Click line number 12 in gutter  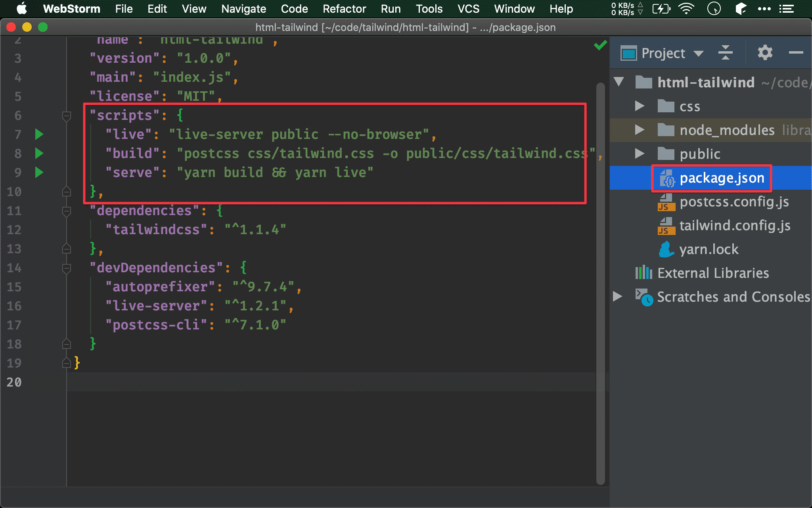[x=14, y=229]
